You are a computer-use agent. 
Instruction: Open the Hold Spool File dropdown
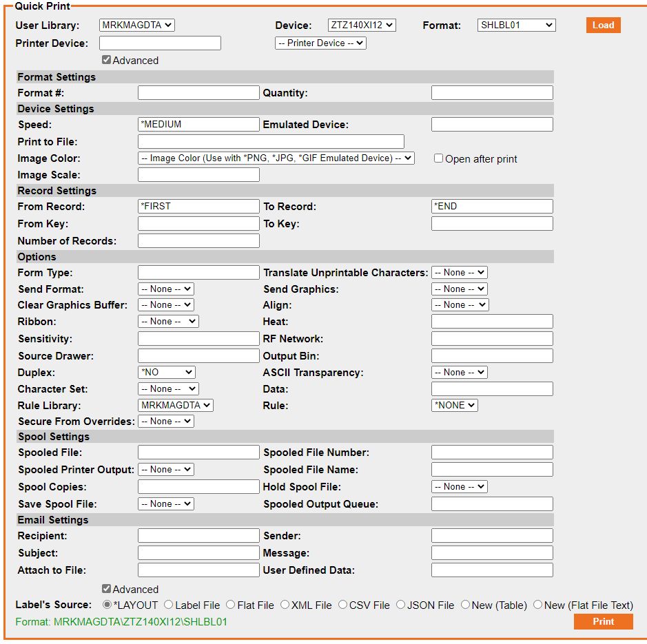point(460,486)
